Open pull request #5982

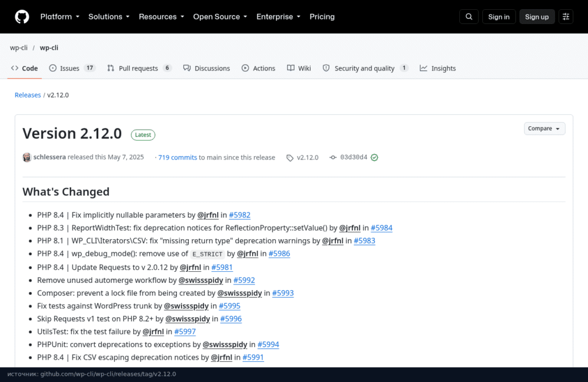(239, 215)
